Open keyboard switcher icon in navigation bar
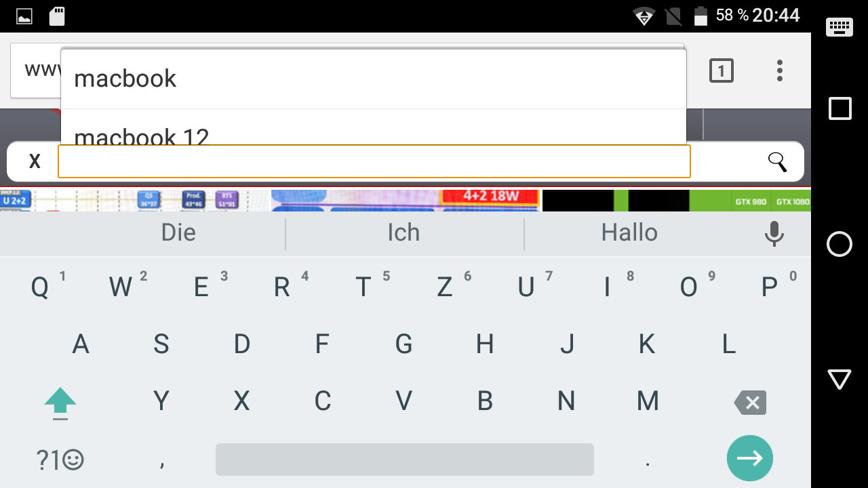 840,27
